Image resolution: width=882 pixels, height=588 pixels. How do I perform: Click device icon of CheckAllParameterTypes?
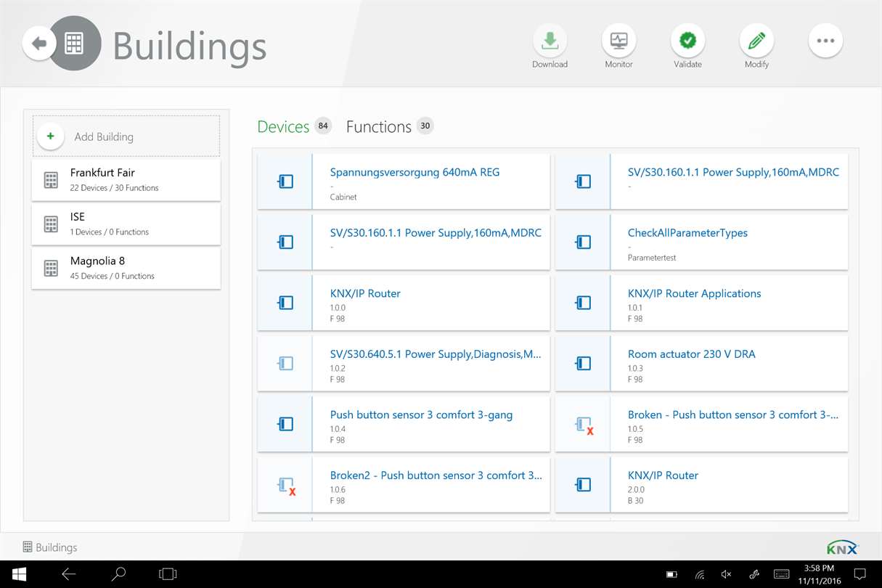click(583, 242)
